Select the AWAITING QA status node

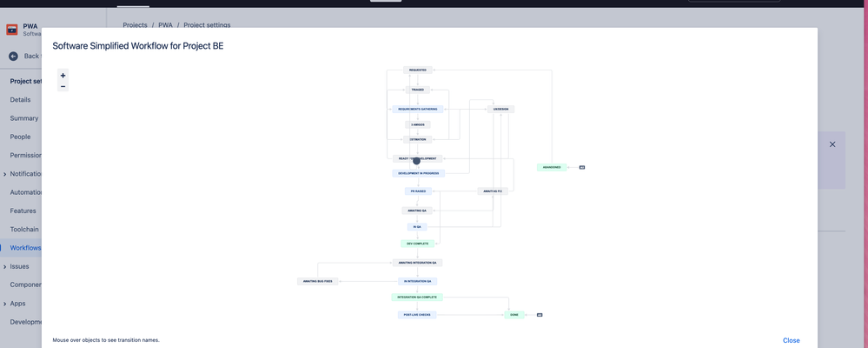(417, 211)
